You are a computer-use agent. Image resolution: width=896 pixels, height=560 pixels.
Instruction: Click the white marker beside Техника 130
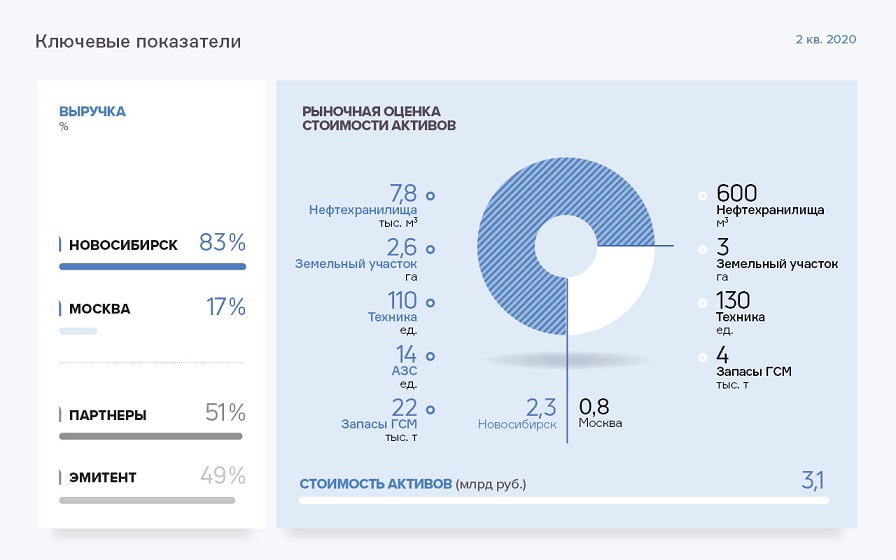click(703, 303)
